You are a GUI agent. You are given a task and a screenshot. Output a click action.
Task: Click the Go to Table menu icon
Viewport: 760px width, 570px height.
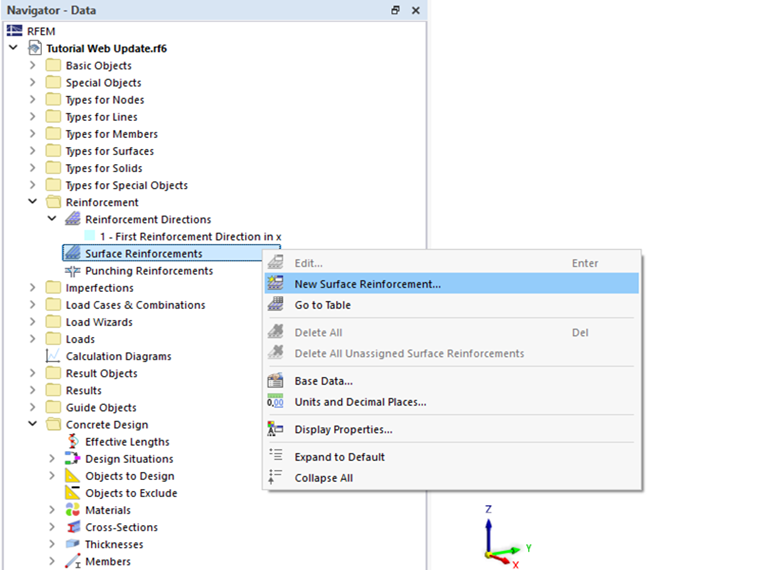(x=275, y=304)
